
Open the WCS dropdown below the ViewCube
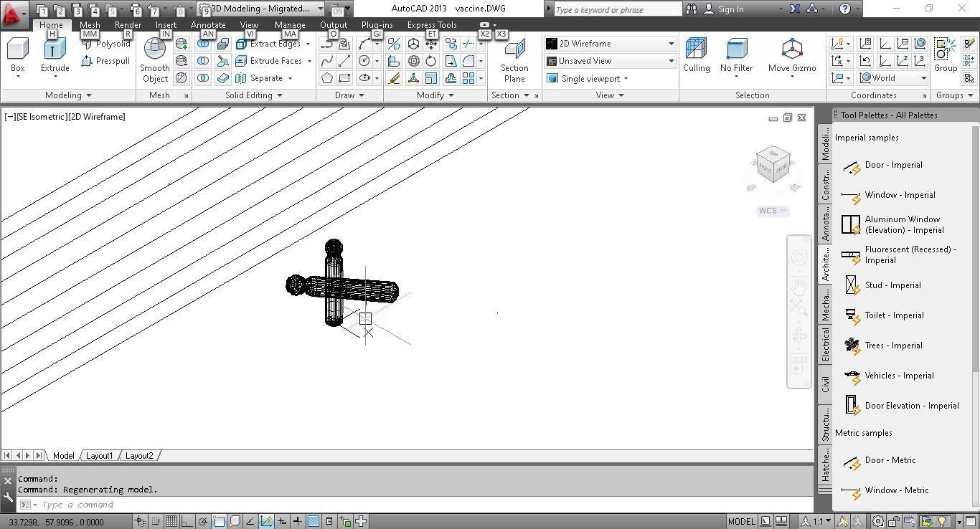[773, 211]
